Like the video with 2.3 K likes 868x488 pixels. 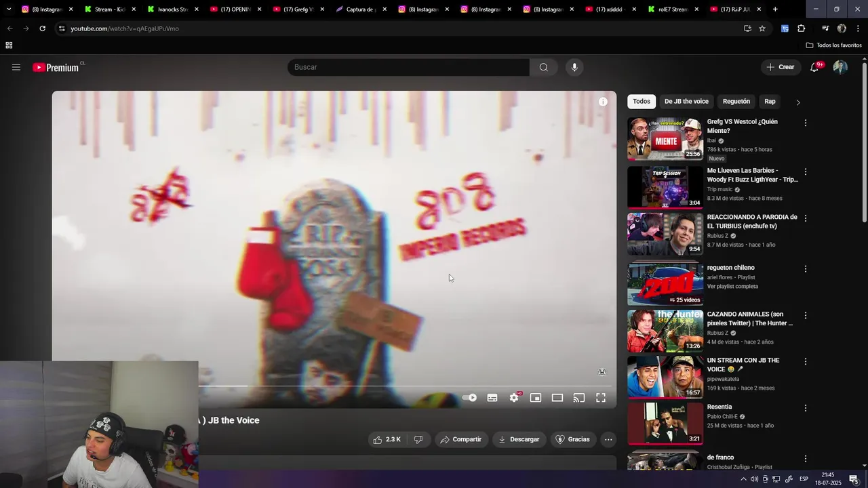click(x=387, y=439)
